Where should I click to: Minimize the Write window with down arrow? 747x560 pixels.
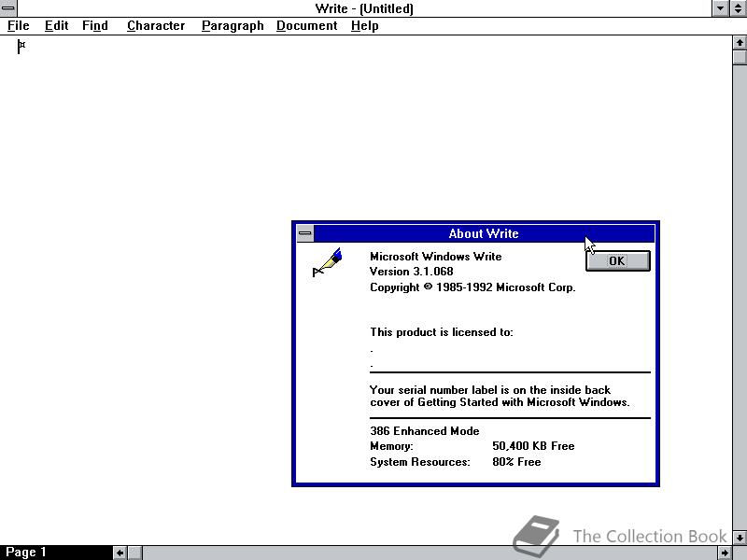(x=720, y=8)
